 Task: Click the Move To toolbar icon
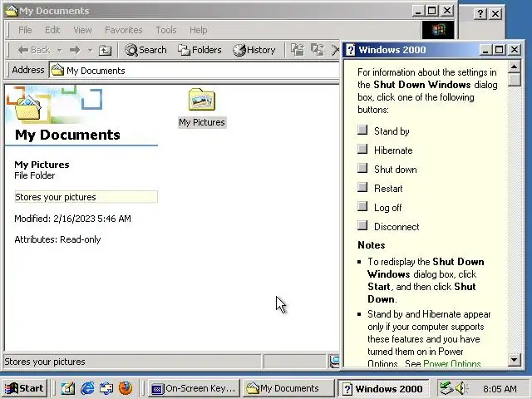[298, 50]
